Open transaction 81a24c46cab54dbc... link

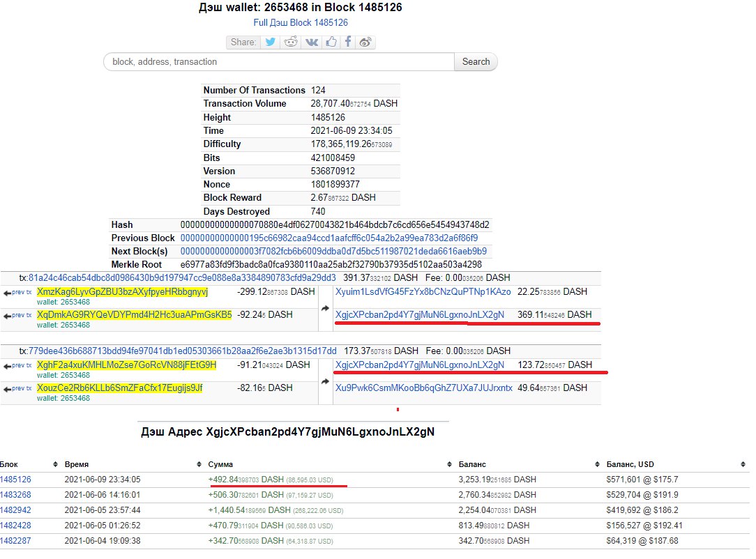pyautogui.click(x=182, y=277)
